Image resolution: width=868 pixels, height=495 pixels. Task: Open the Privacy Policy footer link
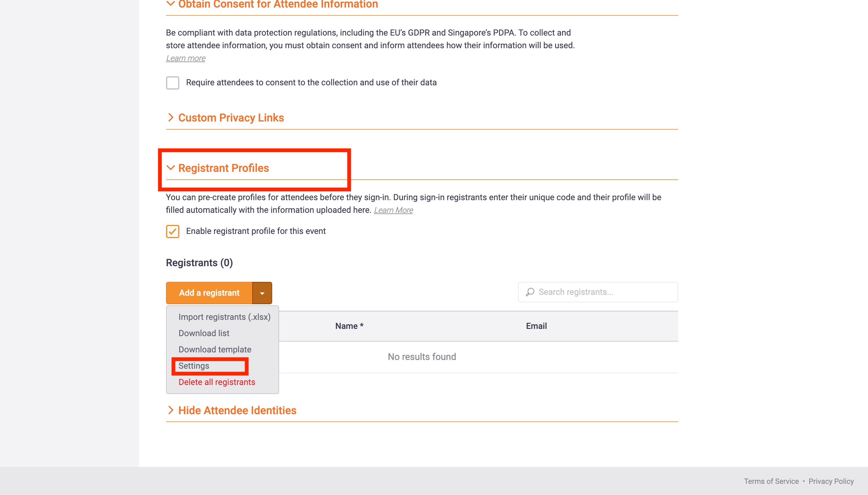(x=831, y=481)
